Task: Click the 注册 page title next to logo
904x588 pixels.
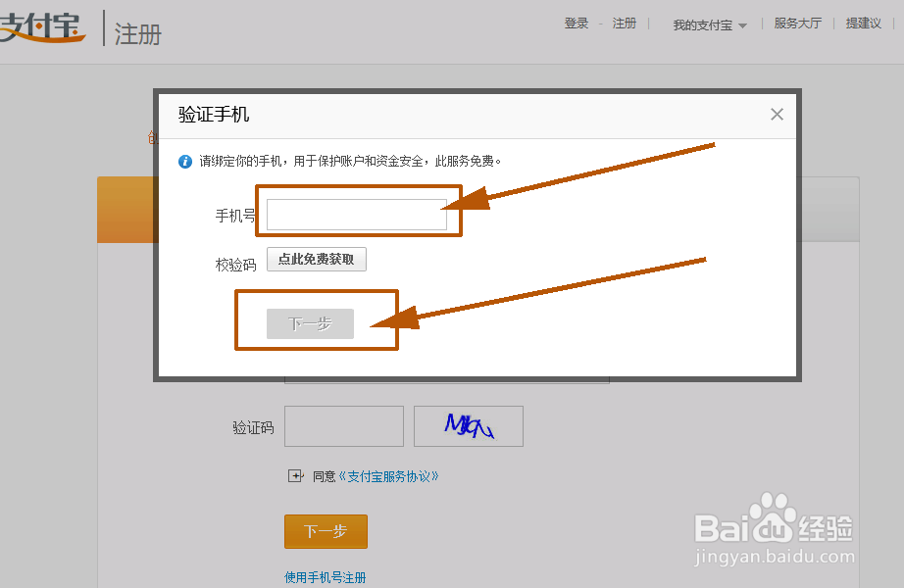Action: 139,32
